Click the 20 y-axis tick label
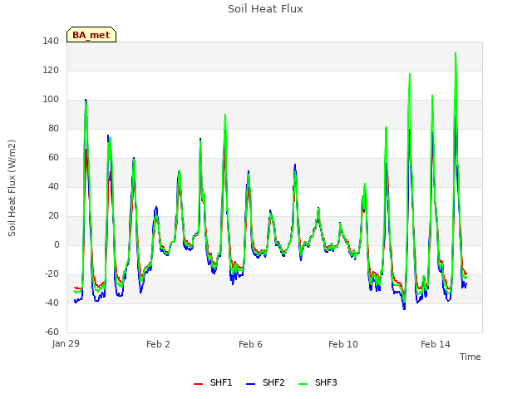This screenshot has height=399, width=532. (53, 216)
